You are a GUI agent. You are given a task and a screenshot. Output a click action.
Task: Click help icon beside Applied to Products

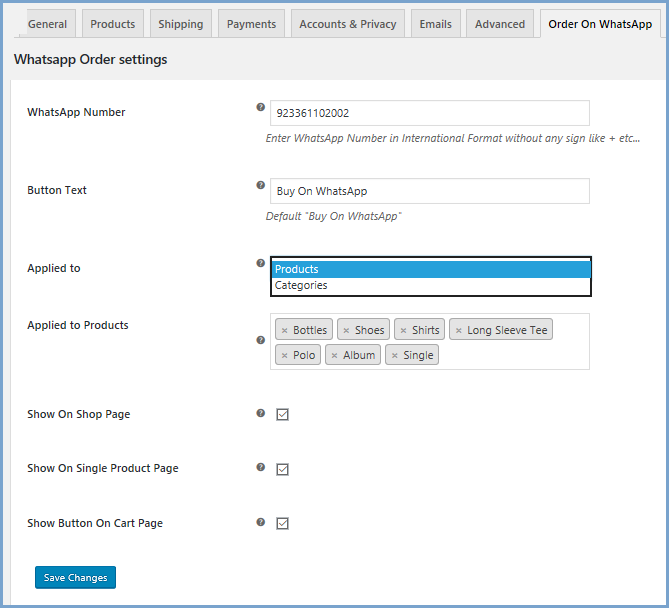pos(261,340)
